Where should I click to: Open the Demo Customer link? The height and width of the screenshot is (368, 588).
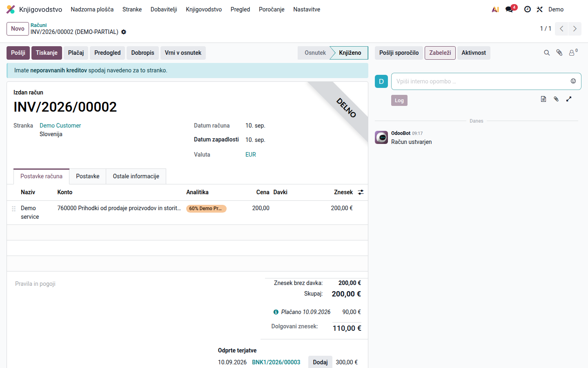60,126
